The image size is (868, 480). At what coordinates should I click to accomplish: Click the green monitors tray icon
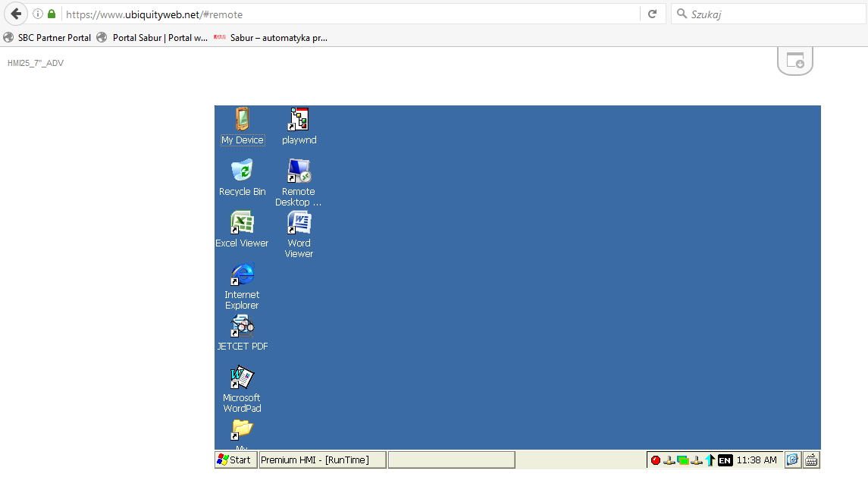(682, 460)
